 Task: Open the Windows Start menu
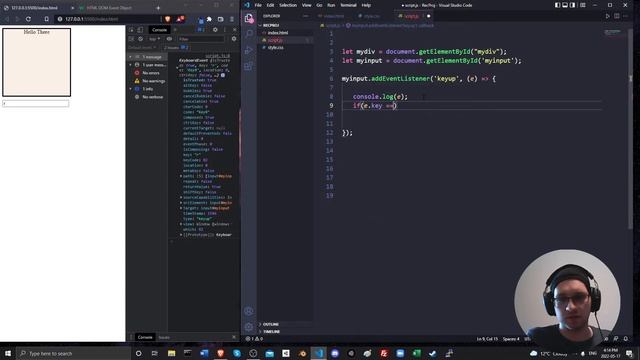tap(8, 353)
